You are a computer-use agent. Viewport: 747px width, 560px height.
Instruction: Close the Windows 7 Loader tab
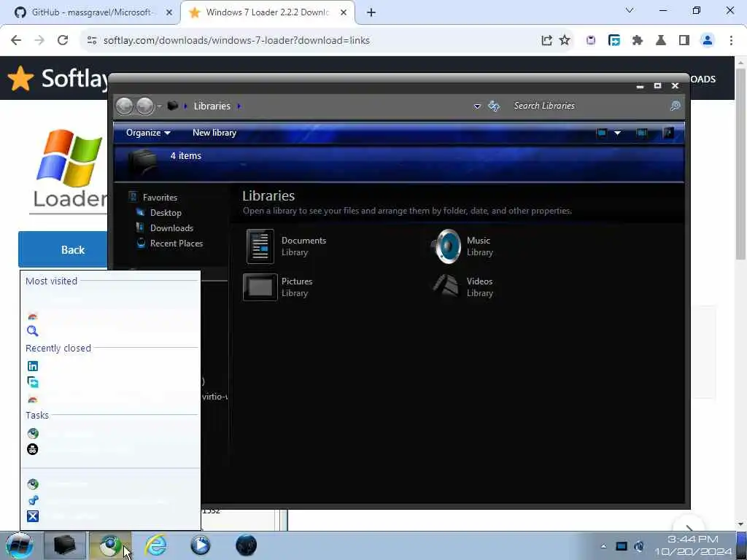coord(344,12)
